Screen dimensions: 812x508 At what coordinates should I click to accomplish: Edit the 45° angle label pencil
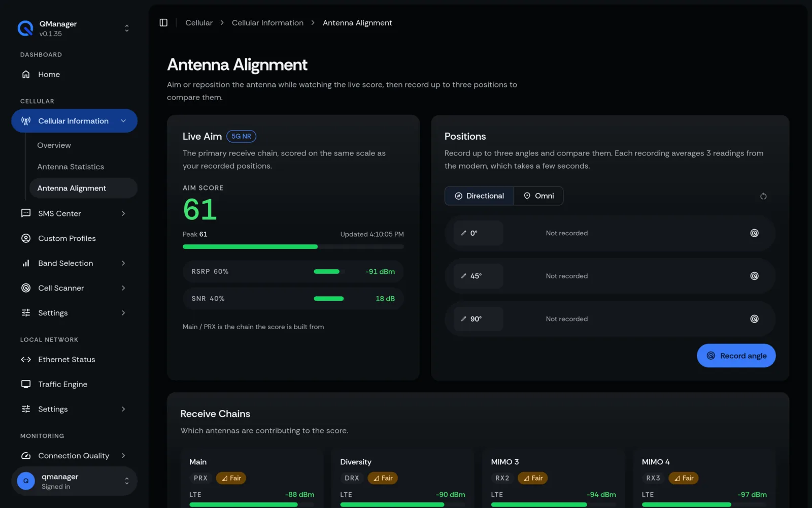point(463,276)
